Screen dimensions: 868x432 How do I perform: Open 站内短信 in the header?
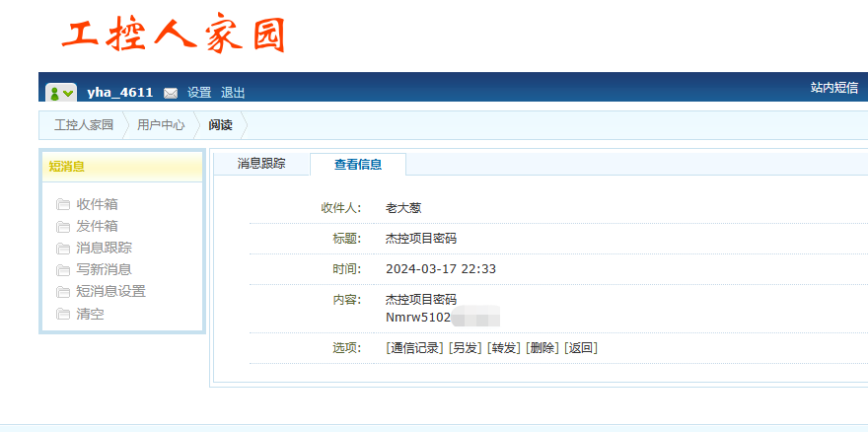point(833,88)
